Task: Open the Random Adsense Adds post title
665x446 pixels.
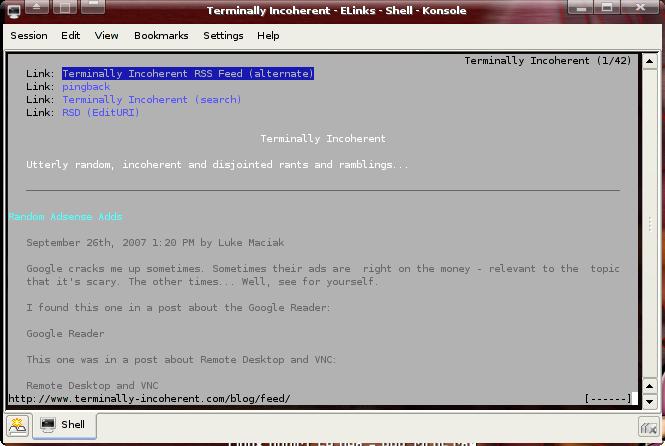Action: [x=66, y=217]
